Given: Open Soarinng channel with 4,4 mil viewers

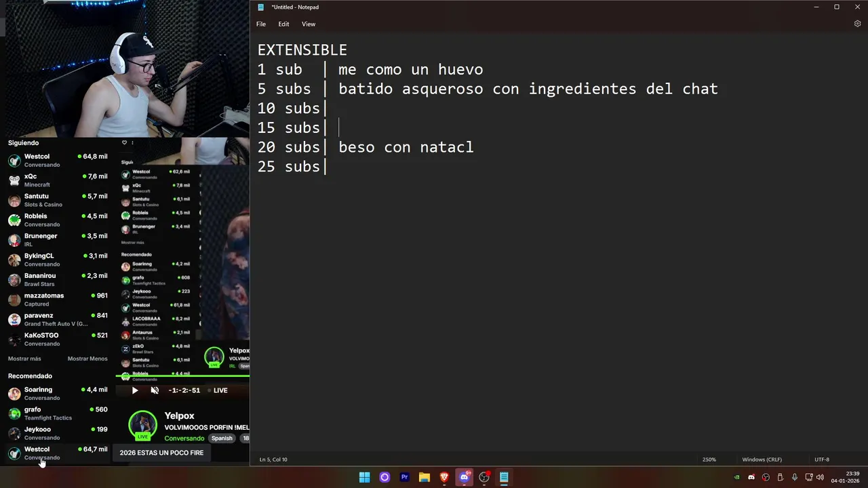Looking at the screenshot, I should pos(58,393).
